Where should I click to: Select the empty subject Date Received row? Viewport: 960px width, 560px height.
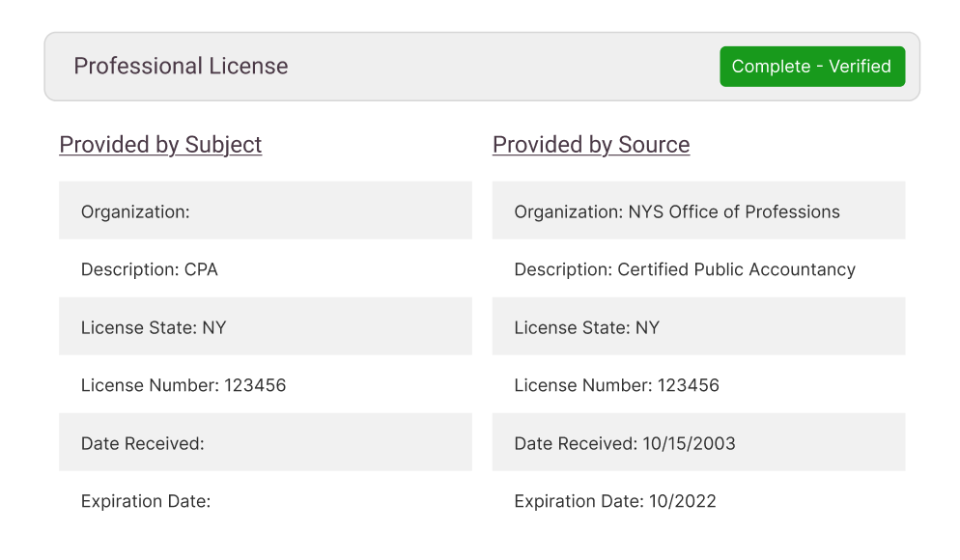[x=265, y=442]
